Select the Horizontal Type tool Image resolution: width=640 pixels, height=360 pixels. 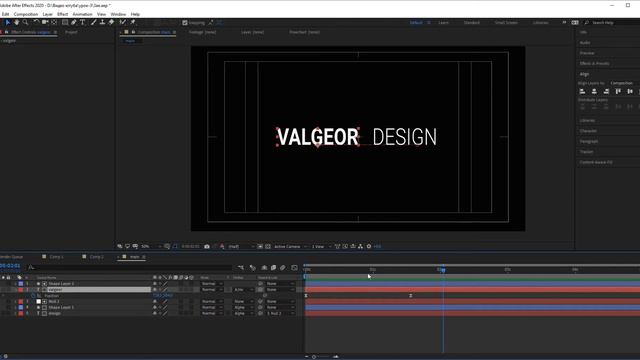pyautogui.click(x=82, y=22)
